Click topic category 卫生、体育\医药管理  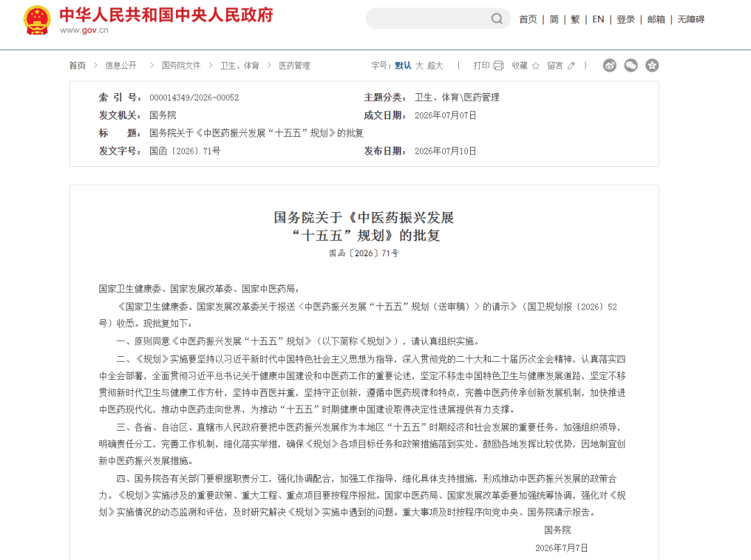(456, 97)
